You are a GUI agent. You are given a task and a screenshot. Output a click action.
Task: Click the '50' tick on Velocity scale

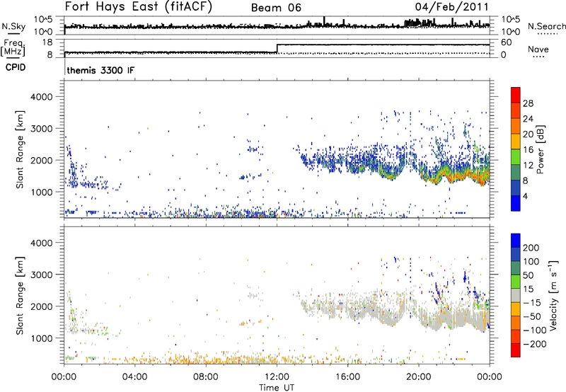coord(528,275)
